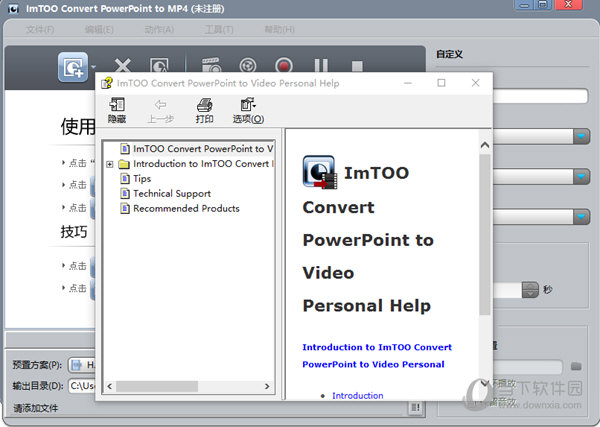Click the Print (打印) icon in help window
The width and height of the screenshot is (600, 427).
(204, 111)
